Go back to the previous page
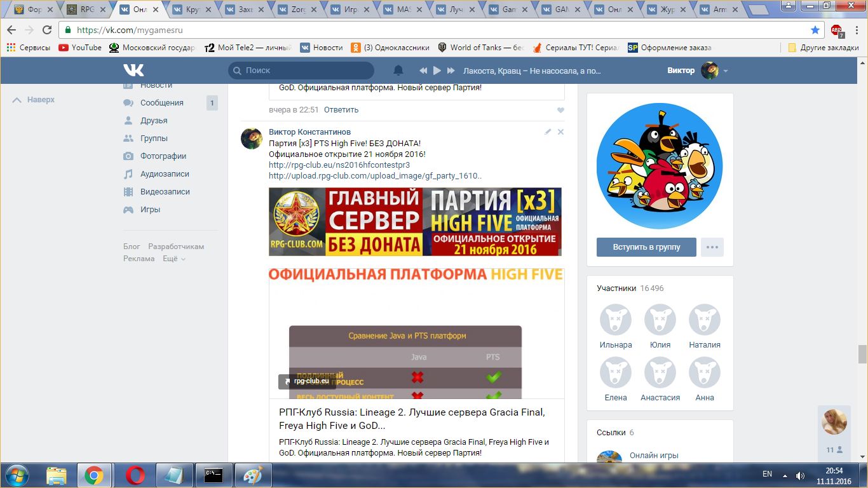 coord(12,30)
